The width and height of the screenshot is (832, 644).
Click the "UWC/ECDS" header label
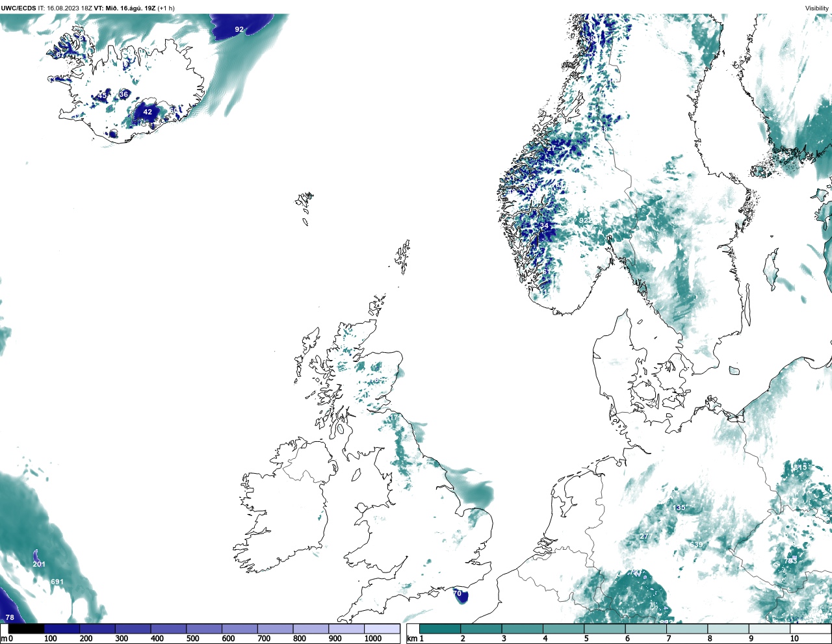pyautogui.click(x=18, y=8)
